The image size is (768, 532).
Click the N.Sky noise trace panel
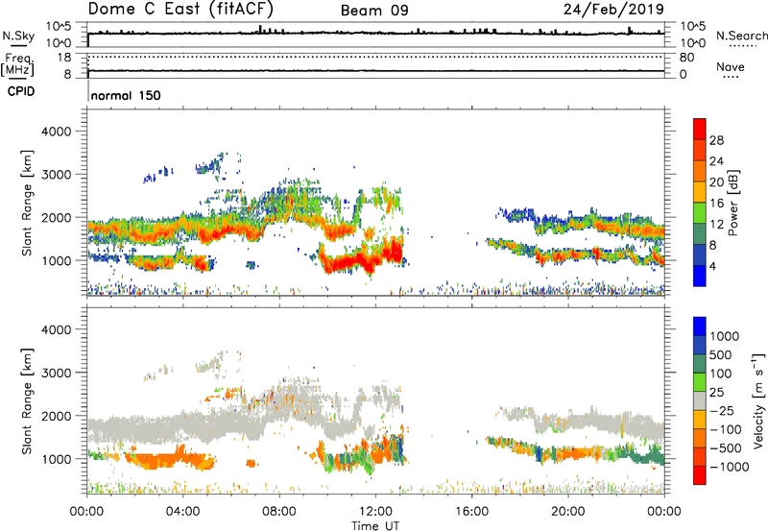pos(375,35)
